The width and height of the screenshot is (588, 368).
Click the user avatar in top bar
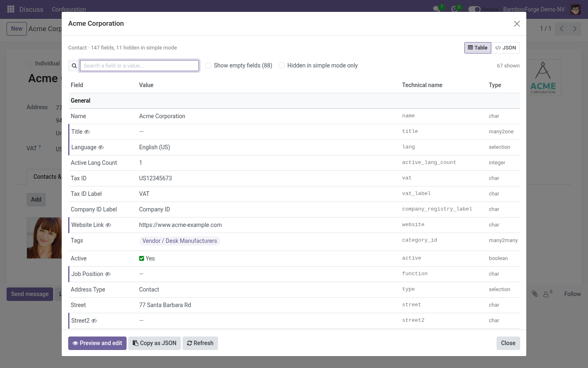575,9
